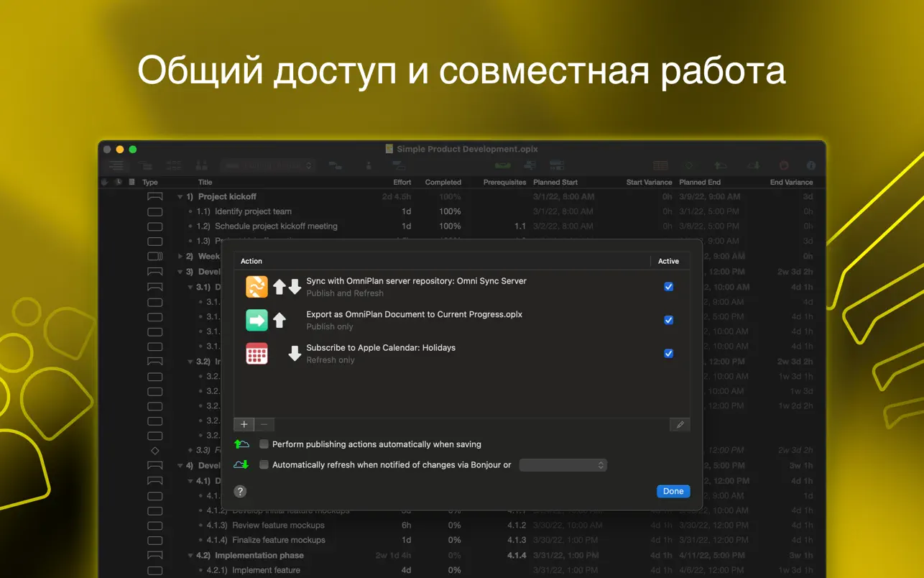Click the Active column header
The image size is (924, 578).
668,261
